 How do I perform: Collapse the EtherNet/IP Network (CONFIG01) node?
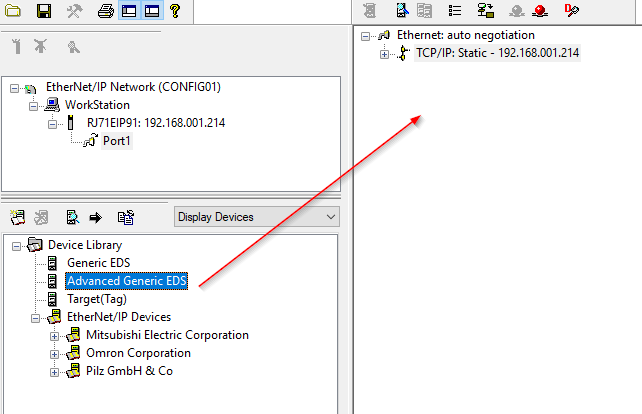click(14, 88)
